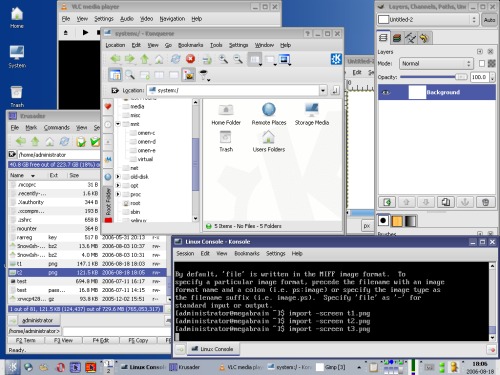Click Lower Layer down-arrow in GIMP Layers
This screenshot has height=375, width=500.
coord(426,202)
